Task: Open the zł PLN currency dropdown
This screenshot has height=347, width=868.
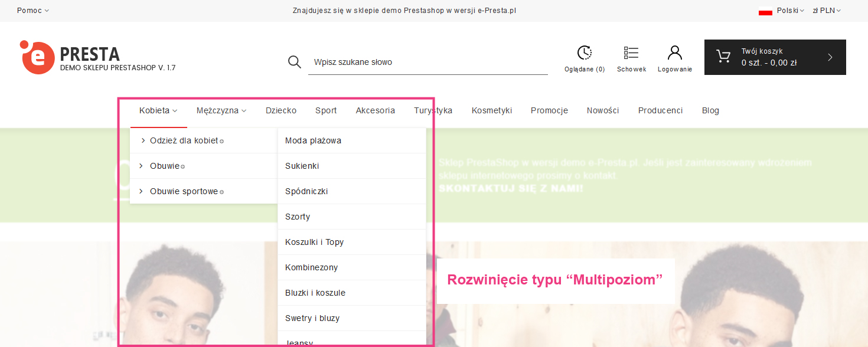Action: (x=827, y=11)
